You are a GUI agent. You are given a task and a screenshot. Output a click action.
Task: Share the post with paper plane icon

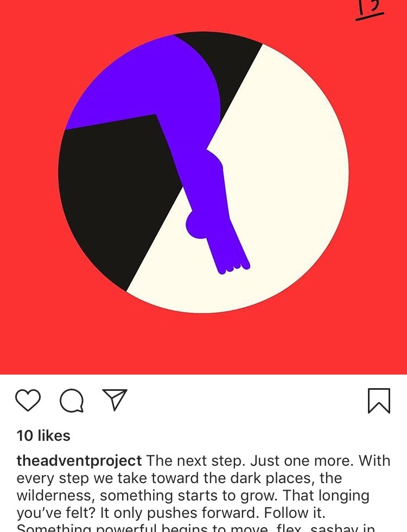point(115,400)
